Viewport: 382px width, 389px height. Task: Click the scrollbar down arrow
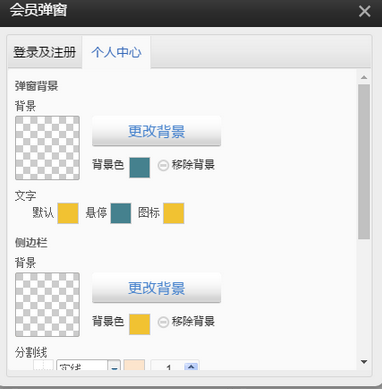tap(364, 362)
